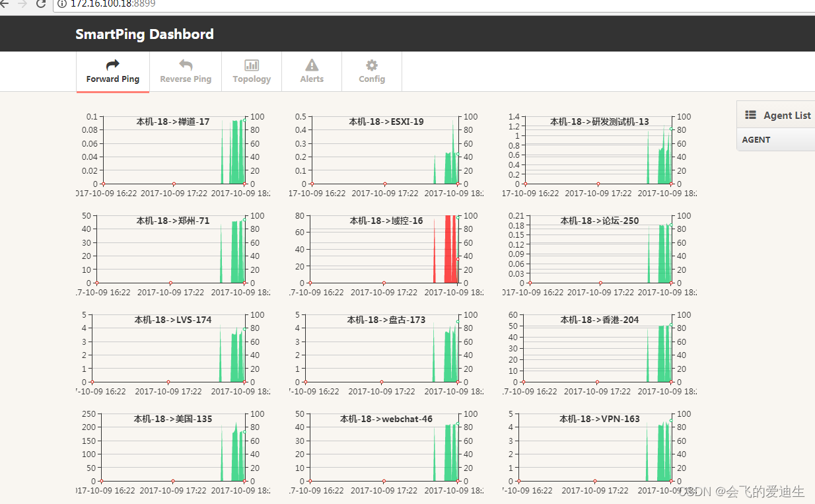Click the Alerts warning triangle icon
This screenshot has width=815, height=504.
pyautogui.click(x=312, y=65)
